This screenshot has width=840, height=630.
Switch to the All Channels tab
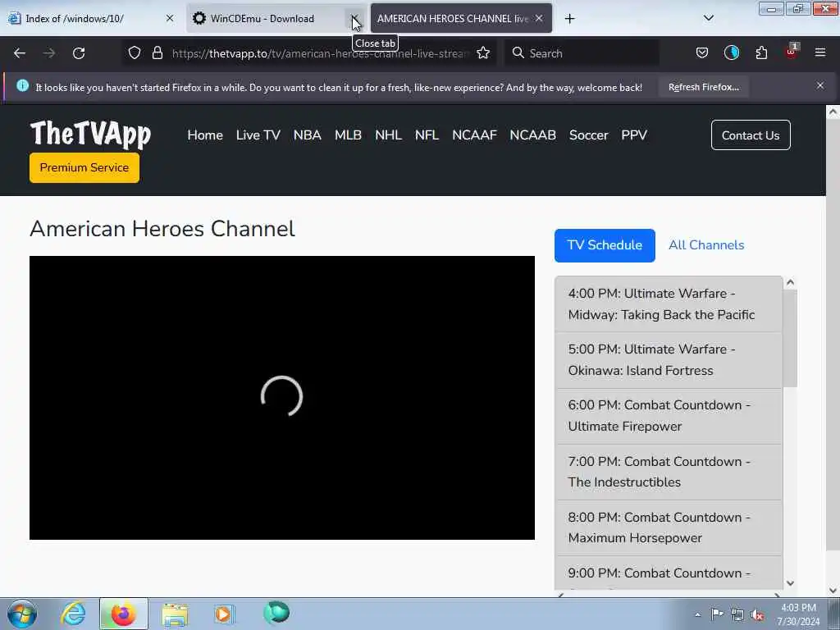[706, 245]
